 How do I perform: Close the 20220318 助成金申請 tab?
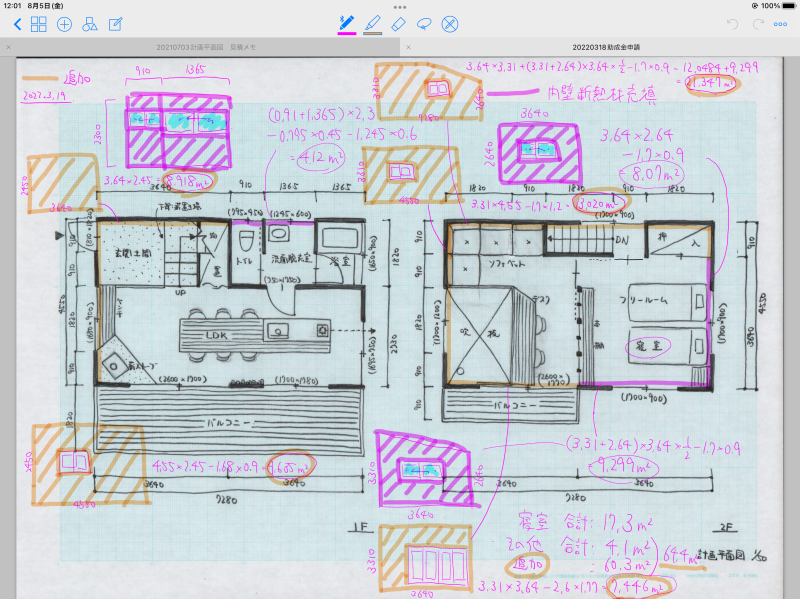[x=408, y=47]
